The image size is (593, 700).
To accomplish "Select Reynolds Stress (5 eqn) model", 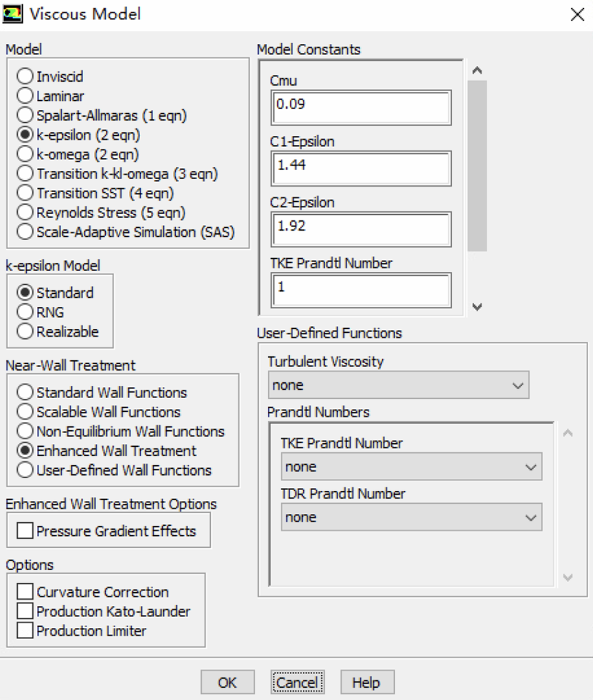I will click(x=25, y=213).
